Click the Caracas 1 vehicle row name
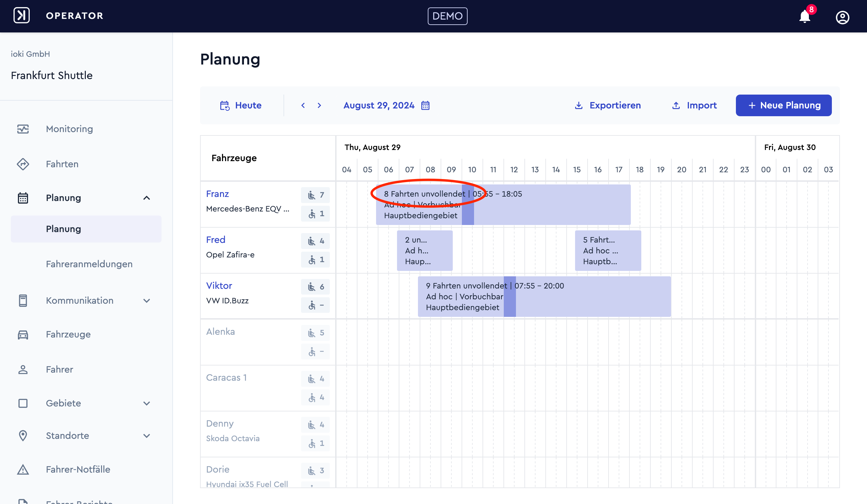 pos(226,378)
